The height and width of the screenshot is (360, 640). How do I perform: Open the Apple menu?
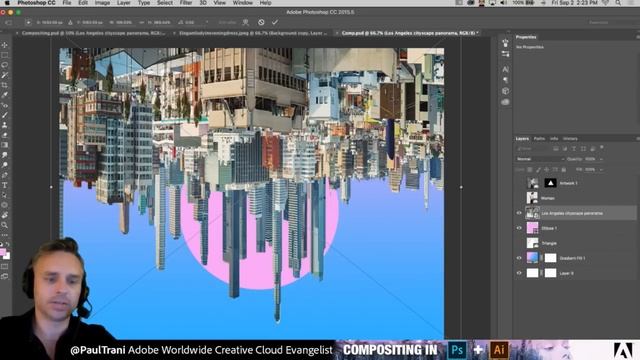(x=7, y=3)
